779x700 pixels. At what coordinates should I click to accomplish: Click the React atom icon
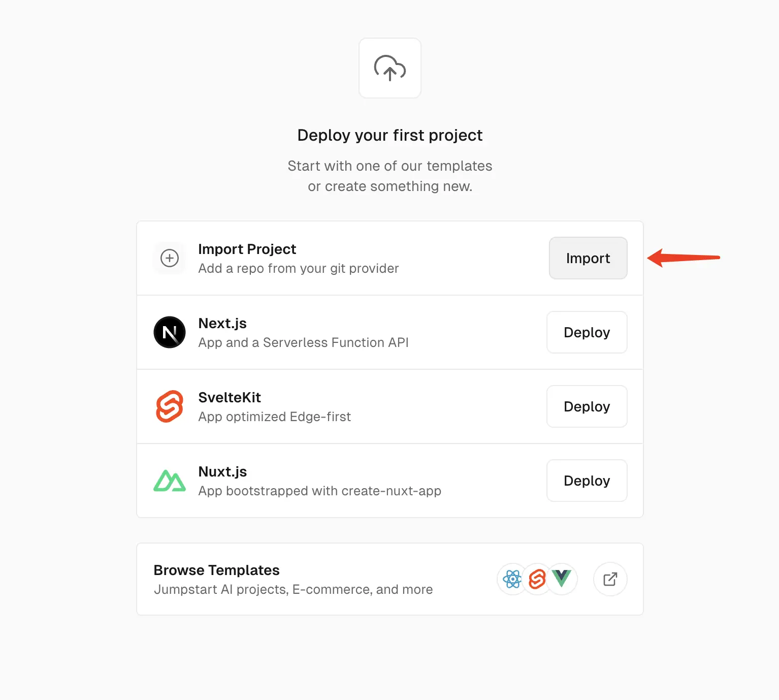[x=512, y=579]
